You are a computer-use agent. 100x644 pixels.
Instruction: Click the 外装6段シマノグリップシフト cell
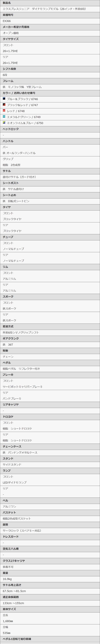point(50,332)
